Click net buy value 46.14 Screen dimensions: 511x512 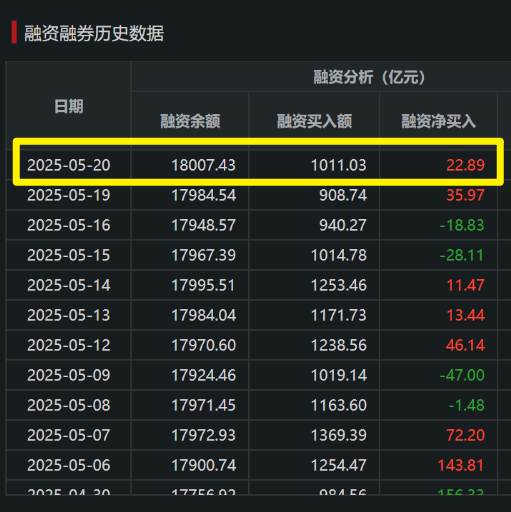(465, 345)
